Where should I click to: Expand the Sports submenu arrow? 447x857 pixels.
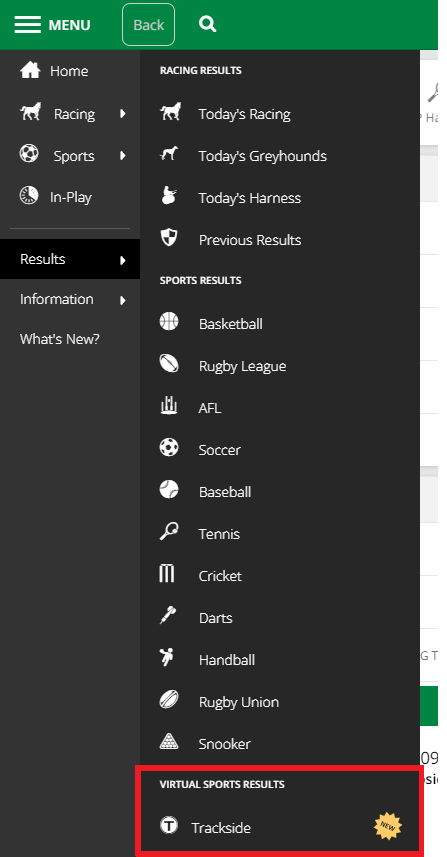tap(122, 156)
